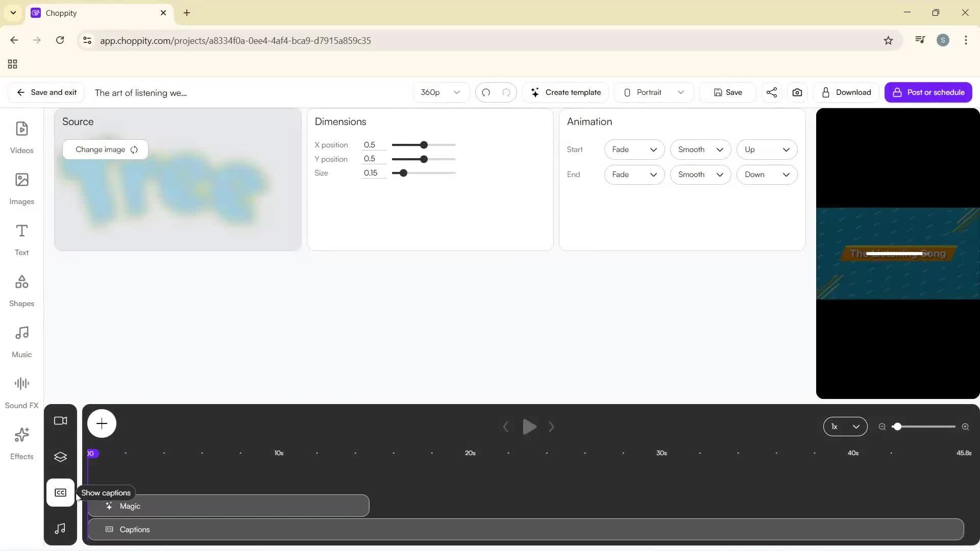980x551 pixels.
Task: Toggle the captions track visibility
Action: pos(60,493)
